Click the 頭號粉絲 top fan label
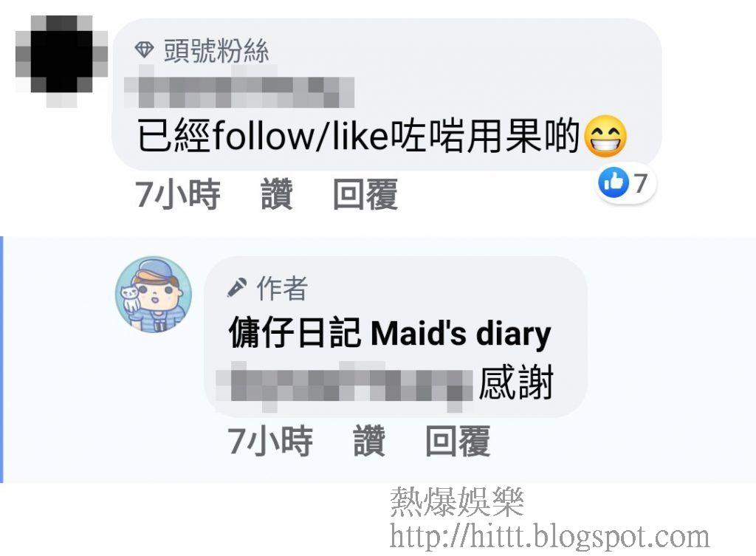The image size is (756, 556). point(216,50)
